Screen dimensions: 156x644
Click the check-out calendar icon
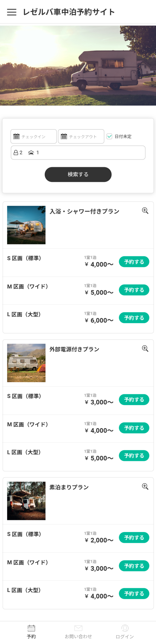pos(64,136)
